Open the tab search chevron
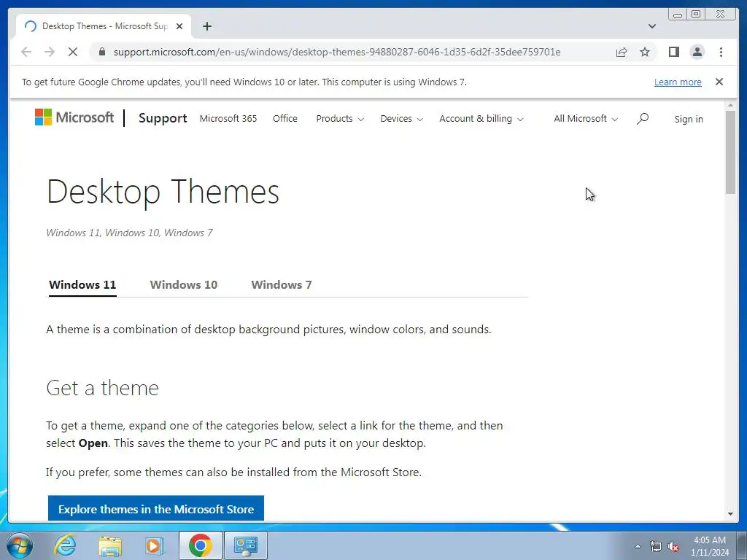 click(651, 26)
